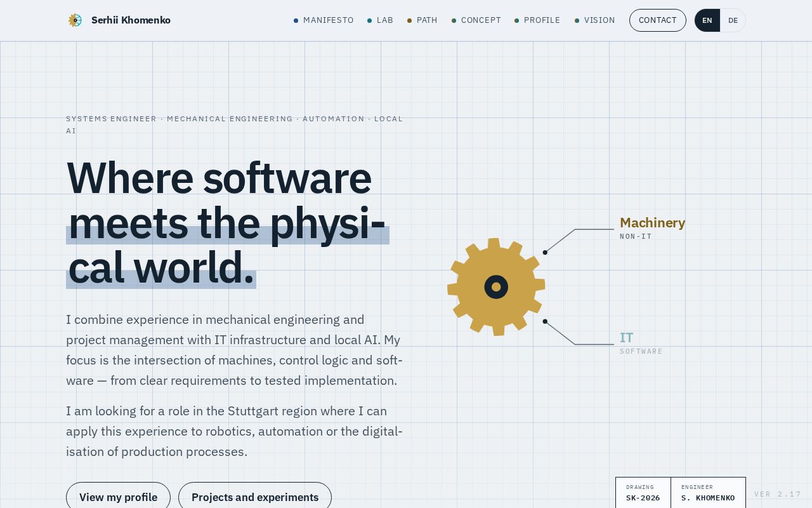Click the large golden gear graphic

click(496, 287)
